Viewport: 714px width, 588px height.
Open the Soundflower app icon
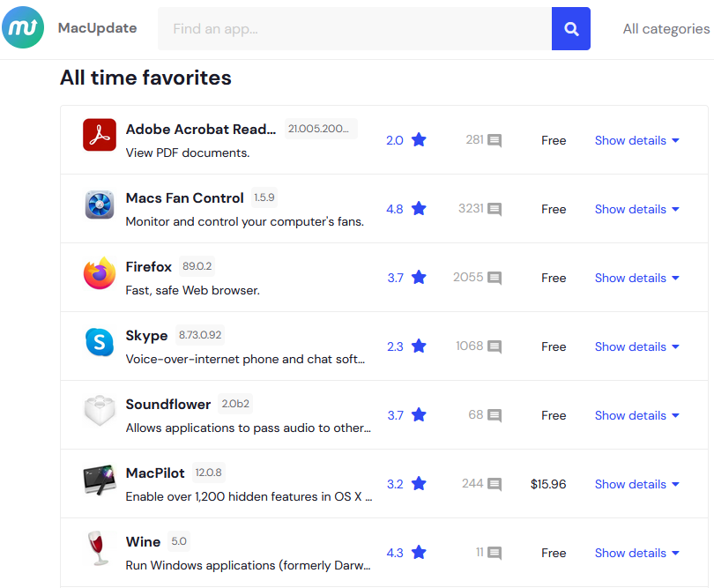100,411
